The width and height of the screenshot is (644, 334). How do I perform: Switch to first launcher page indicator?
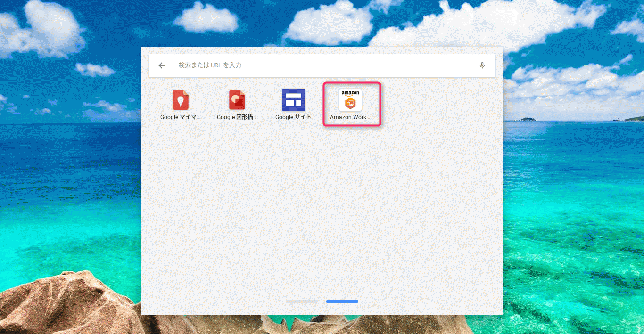302,301
